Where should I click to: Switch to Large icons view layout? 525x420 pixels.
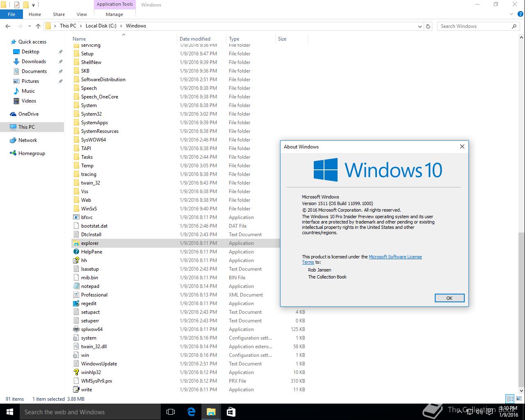click(518, 399)
